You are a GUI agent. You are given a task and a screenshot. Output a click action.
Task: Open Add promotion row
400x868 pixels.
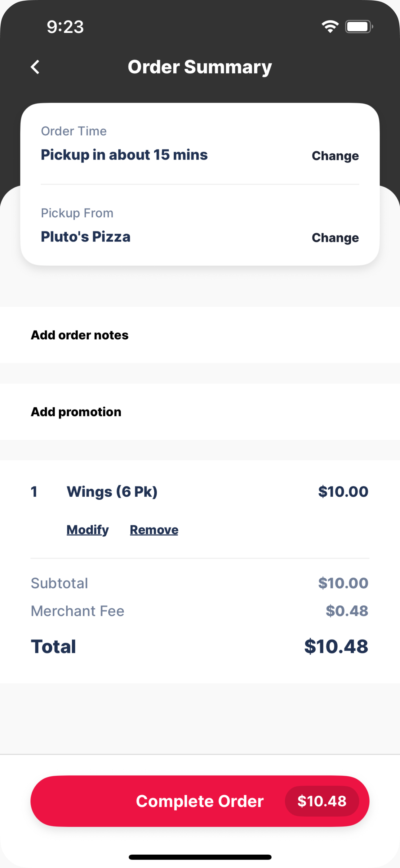pos(200,412)
